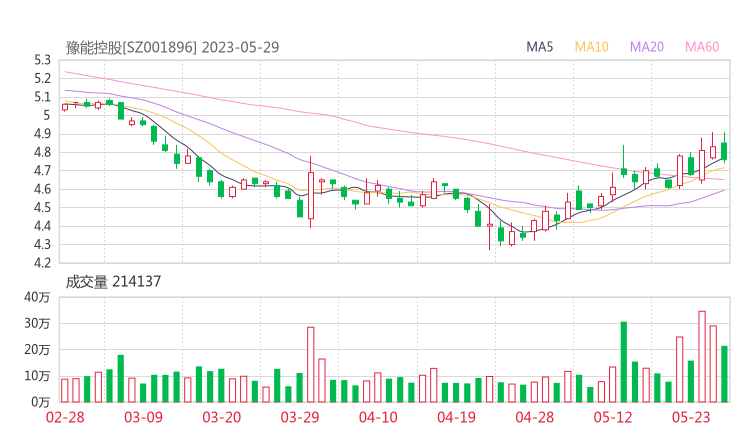Click the long red candlestick at 03-29
Viewport: 740px width, 440px height.
pyautogui.click(x=311, y=193)
